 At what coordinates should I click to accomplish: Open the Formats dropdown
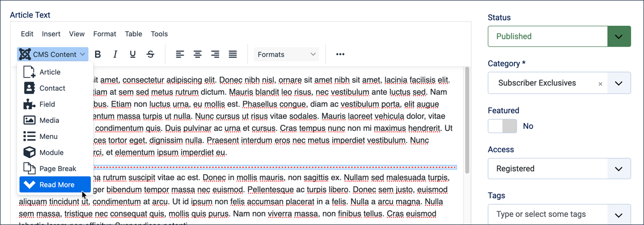point(287,54)
